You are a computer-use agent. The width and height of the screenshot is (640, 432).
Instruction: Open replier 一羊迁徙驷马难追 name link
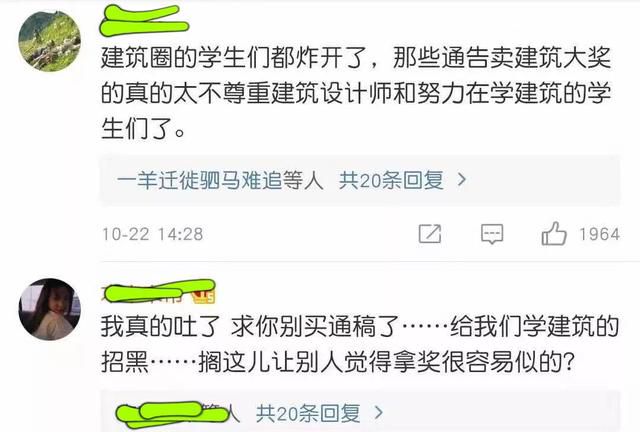[x=199, y=180]
